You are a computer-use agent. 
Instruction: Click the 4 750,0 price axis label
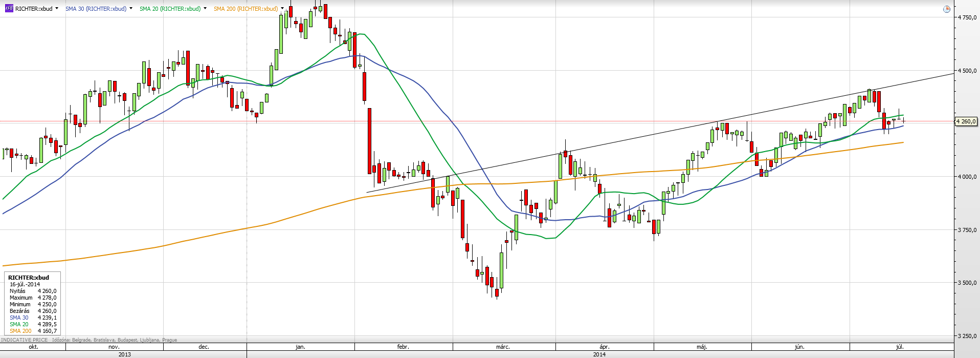pos(967,17)
